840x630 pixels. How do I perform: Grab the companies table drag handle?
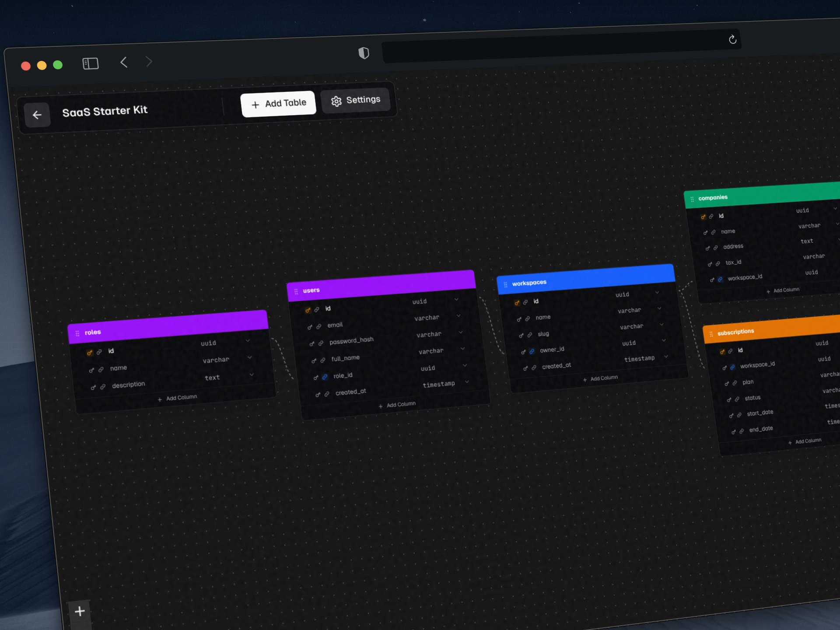(692, 199)
